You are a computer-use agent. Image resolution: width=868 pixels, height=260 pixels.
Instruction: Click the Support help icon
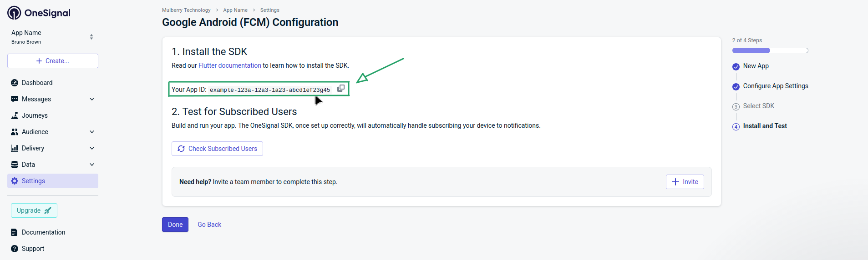pos(15,249)
